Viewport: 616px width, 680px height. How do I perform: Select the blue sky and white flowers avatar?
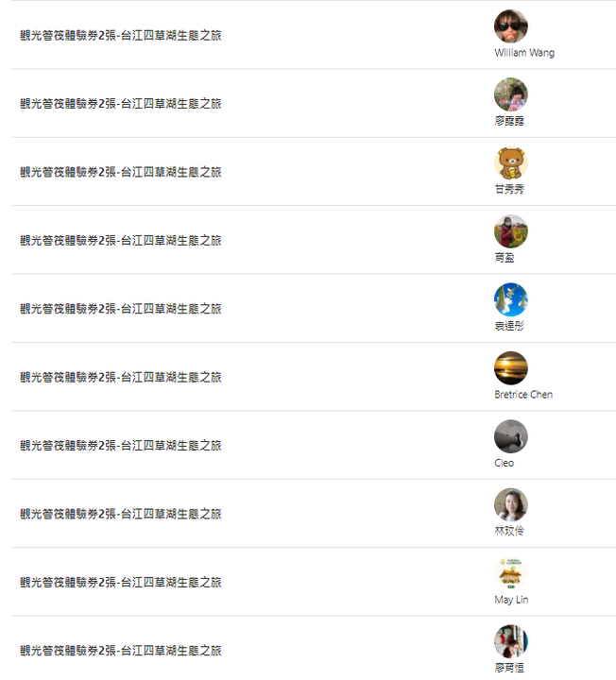510,300
